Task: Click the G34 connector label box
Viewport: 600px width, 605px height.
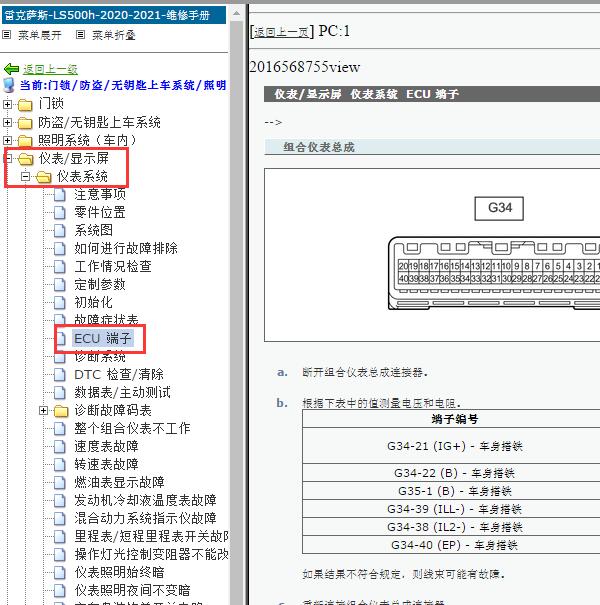Action: 499,209
